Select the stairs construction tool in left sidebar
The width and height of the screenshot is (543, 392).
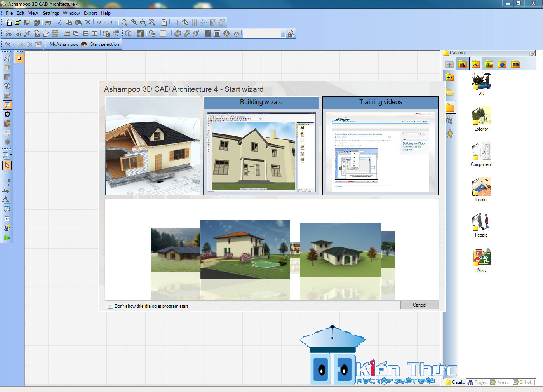(x=7, y=58)
